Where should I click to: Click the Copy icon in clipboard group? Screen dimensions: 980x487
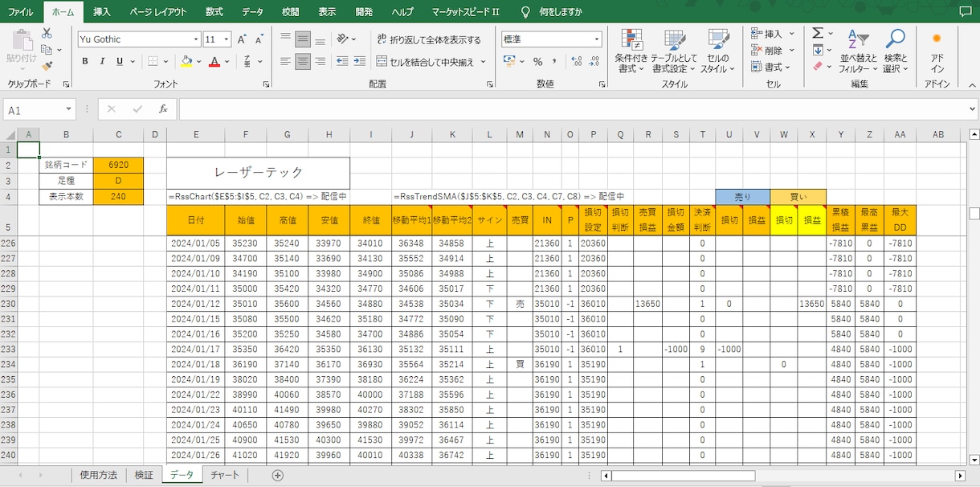47,50
